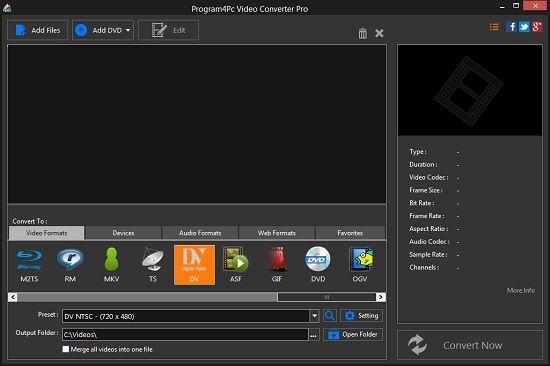550x366 pixels.
Task: Click the X remove-all icon beside the trash can
Action: pyautogui.click(x=379, y=33)
